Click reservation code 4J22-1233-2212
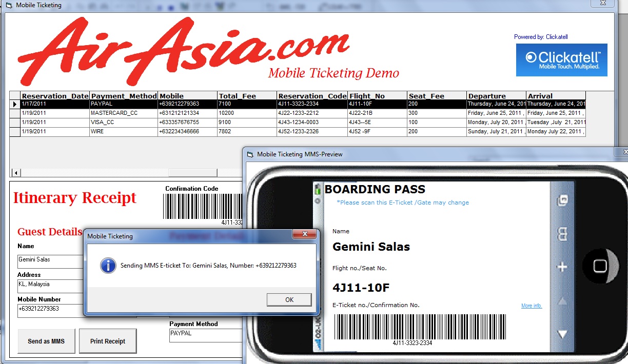628x364 pixels. [x=312, y=113]
